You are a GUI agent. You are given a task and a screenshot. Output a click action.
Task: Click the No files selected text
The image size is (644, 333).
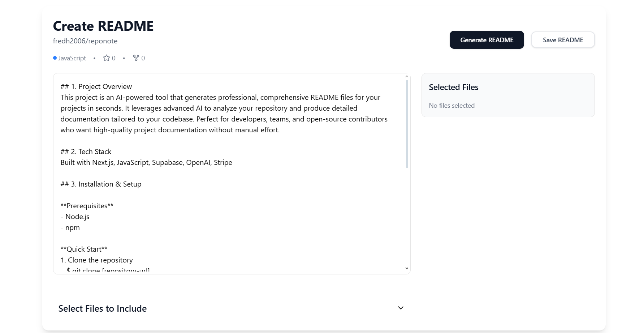[x=452, y=106]
